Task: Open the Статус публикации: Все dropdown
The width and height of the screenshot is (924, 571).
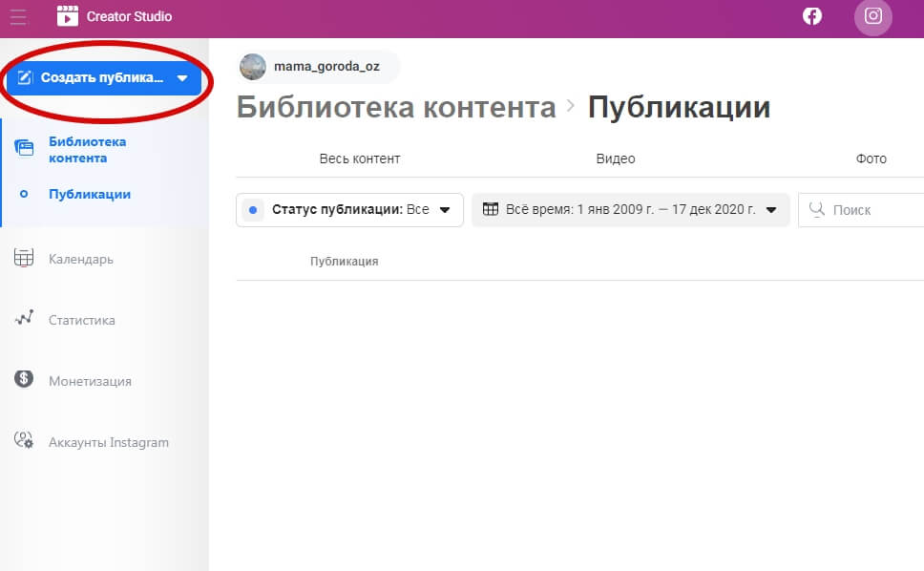Action: [349, 210]
